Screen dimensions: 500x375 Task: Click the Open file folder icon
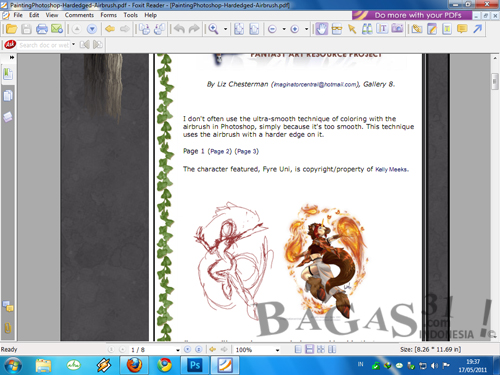(x=11, y=29)
